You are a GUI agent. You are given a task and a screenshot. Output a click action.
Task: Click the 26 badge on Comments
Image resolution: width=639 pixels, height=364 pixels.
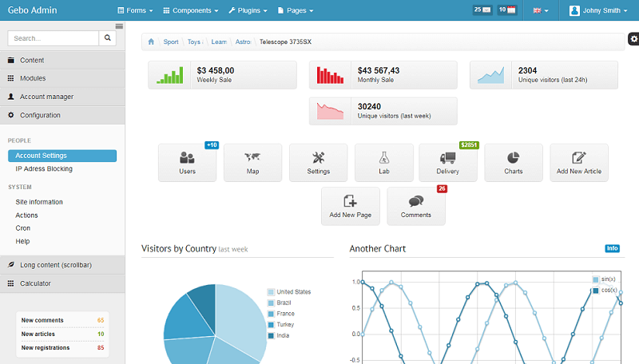[442, 188]
